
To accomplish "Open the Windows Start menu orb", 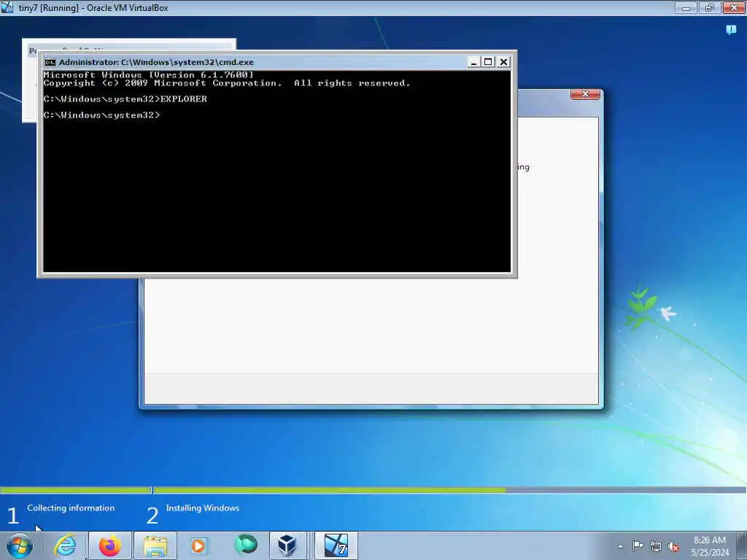I will (x=20, y=545).
